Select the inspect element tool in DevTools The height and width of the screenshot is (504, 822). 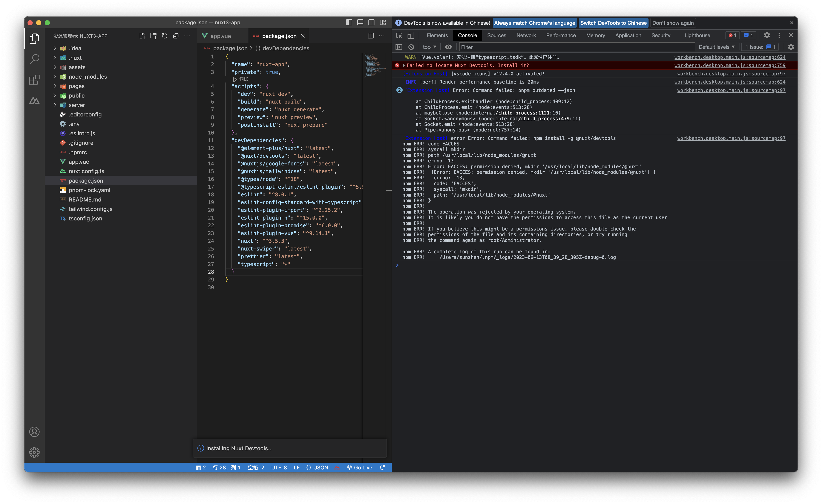pos(399,35)
